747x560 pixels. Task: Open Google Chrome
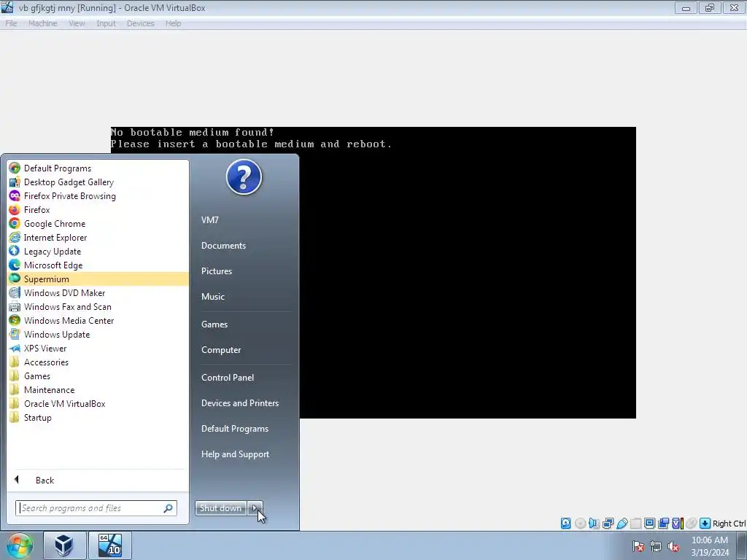(98, 223)
